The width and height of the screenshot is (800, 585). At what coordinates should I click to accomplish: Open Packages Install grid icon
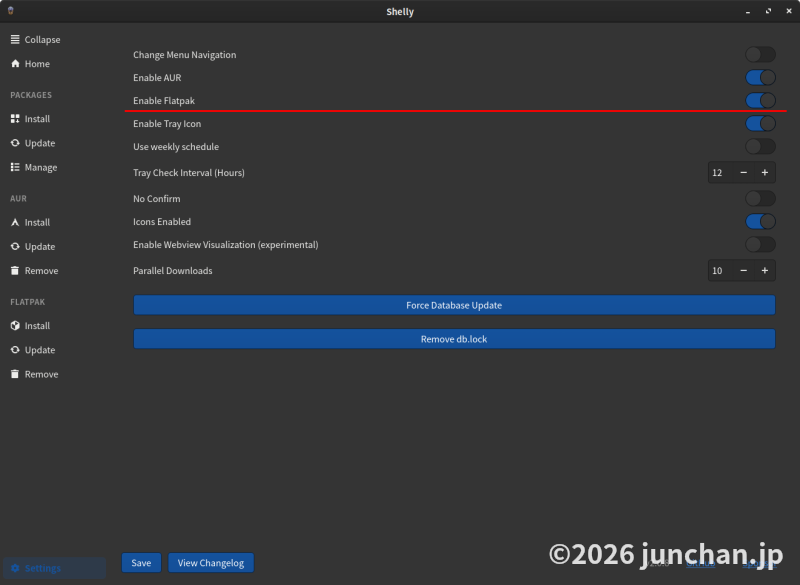click(15, 119)
